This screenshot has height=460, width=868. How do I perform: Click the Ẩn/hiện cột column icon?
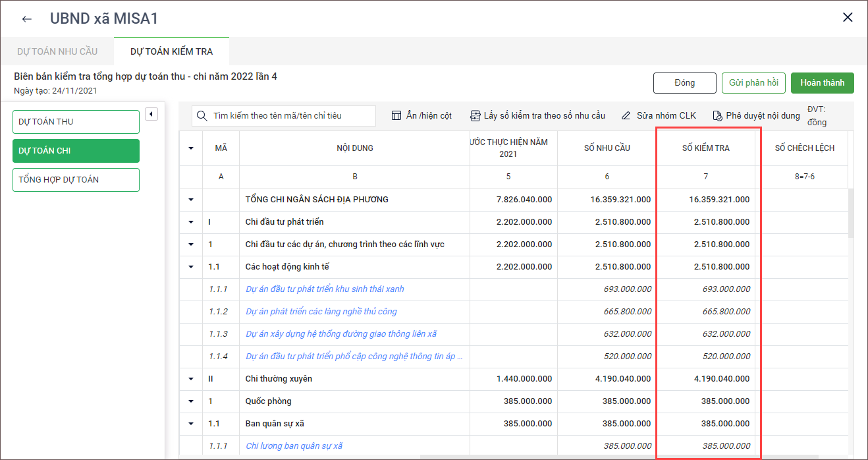[x=396, y=116]
